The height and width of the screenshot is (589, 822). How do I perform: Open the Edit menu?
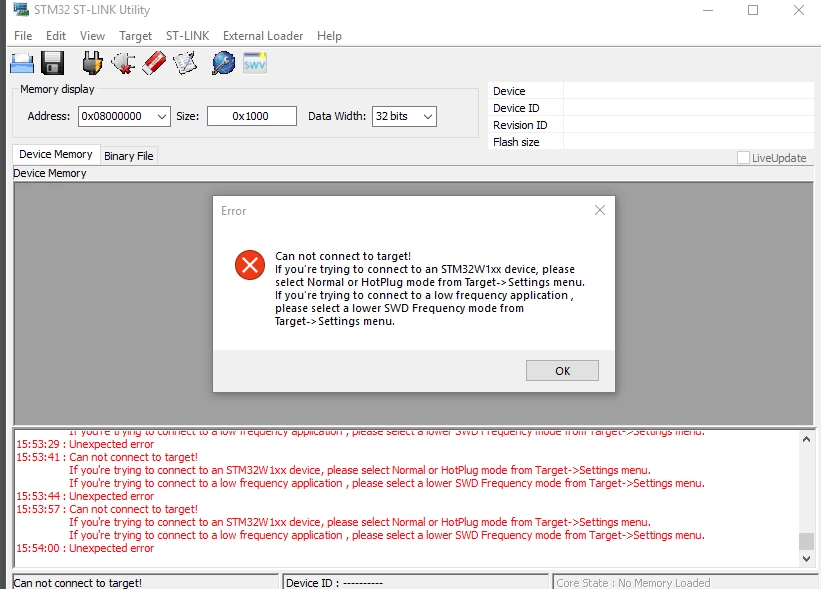(56, 36)
